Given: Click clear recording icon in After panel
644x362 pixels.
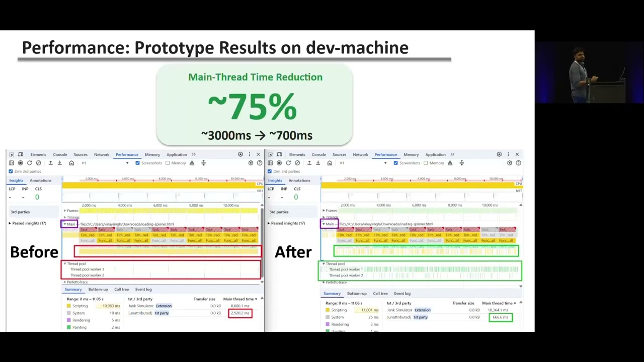Looking at the screenshot, I should click(297, 163).
